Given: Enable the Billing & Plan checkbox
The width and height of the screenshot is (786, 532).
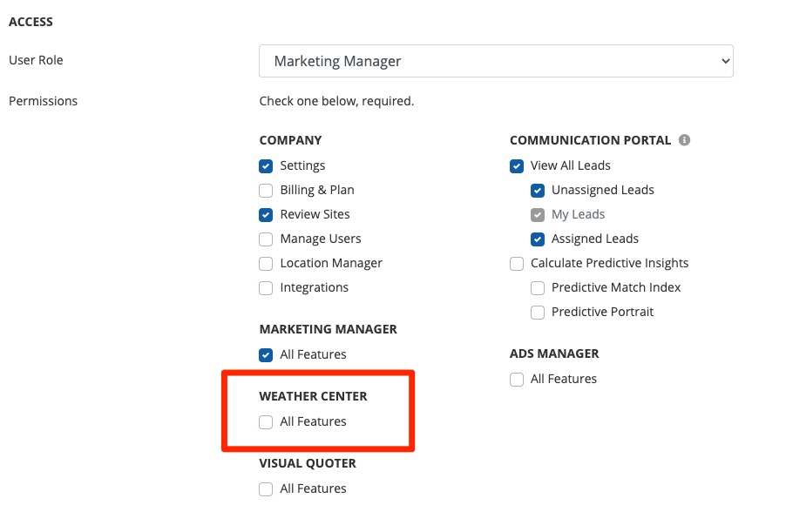Looking at the screenshot, I should coord(266,190).
